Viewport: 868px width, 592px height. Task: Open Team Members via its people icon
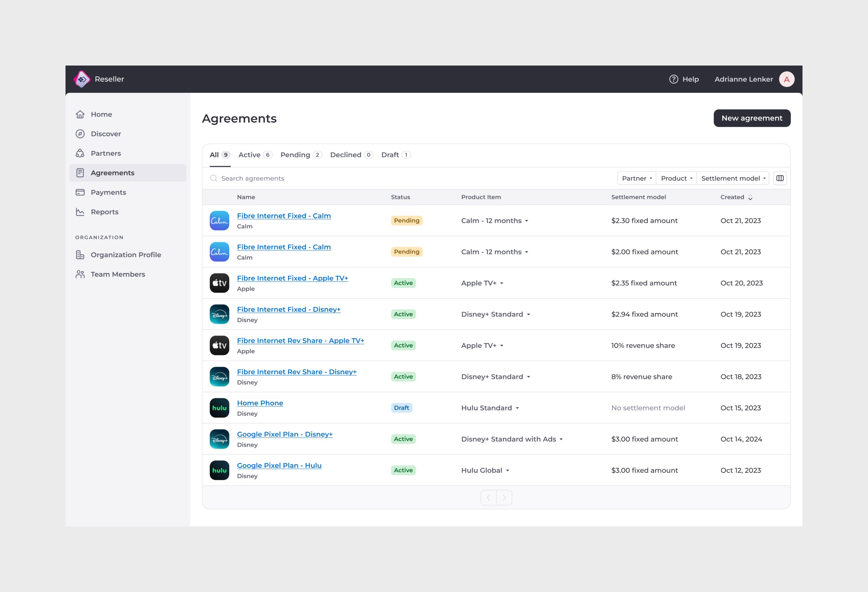80,274
